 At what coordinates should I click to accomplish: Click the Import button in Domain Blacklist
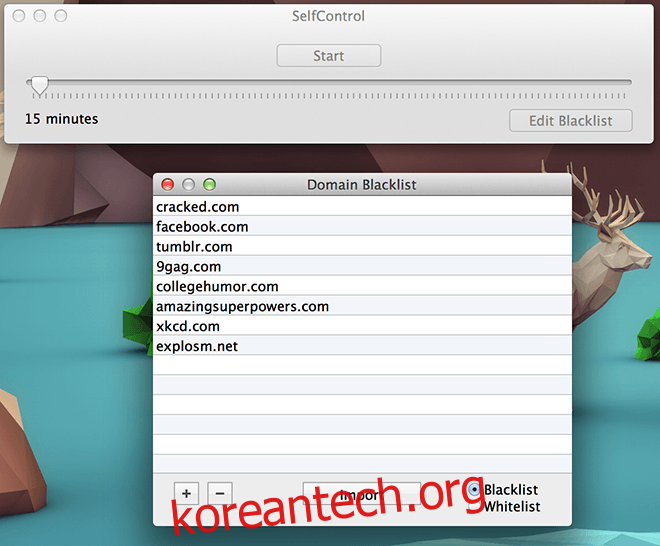pos(362,494)
